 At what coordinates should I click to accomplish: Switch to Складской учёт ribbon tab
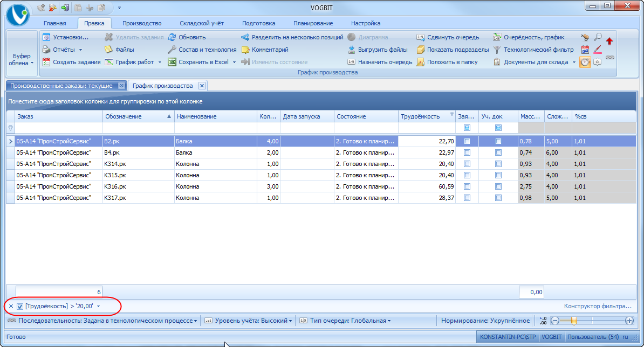pyautogui.click(x=202, y=23)
